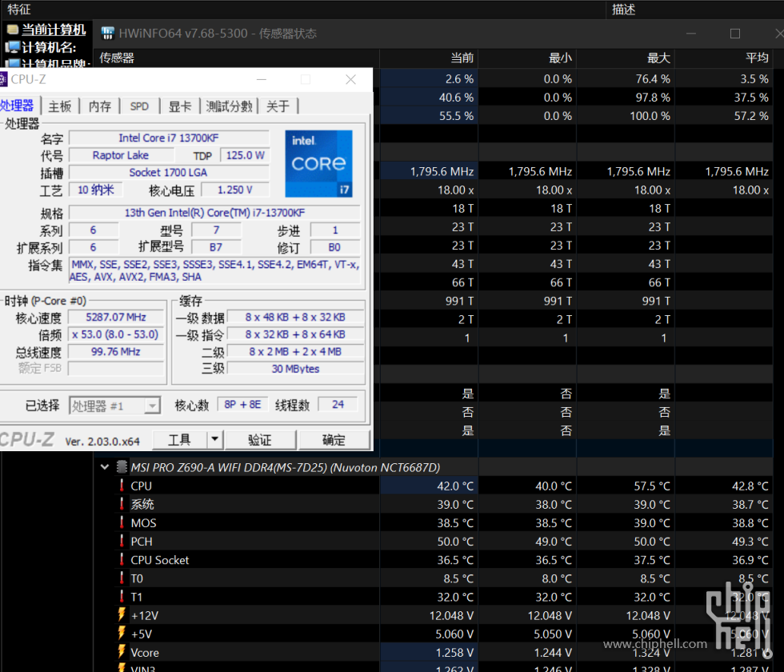Click the computer icon beside 计算机名
The width and height of the screenshot is (784, 672).
tap(13, 47)
